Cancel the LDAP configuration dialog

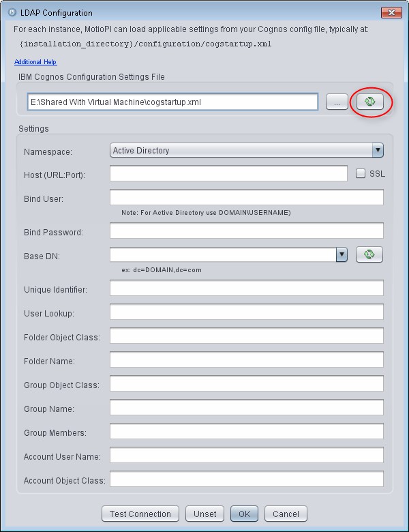point(286,514)
